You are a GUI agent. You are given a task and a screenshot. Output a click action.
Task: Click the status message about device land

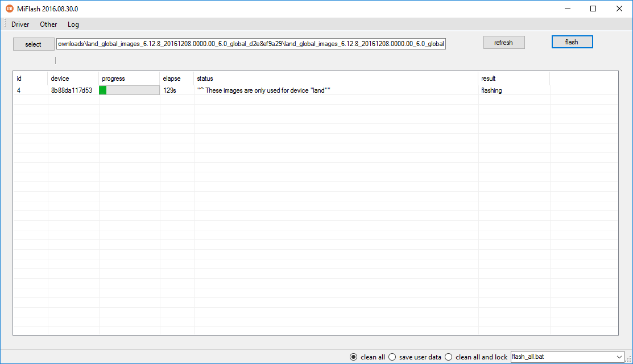(x=264, y=90)
